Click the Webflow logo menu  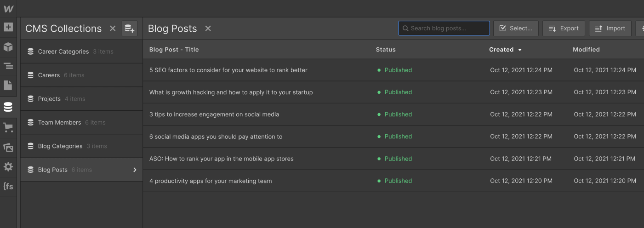pos(8,9)
